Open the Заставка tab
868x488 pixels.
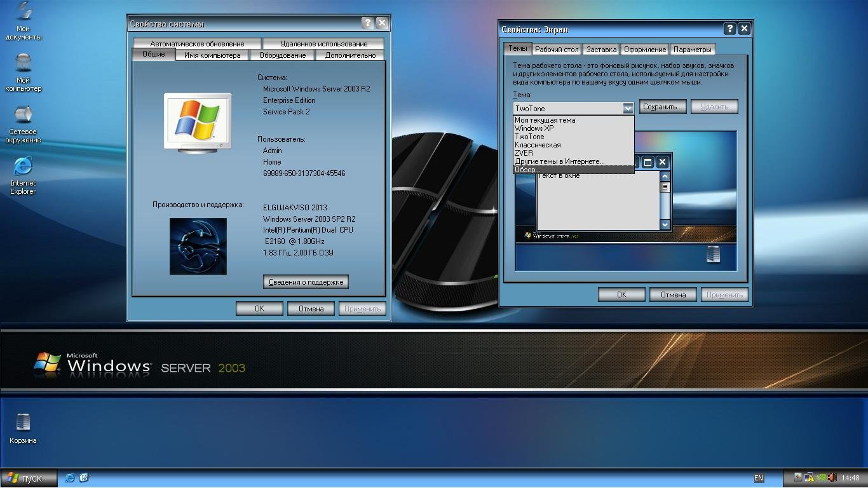(601, 50)
